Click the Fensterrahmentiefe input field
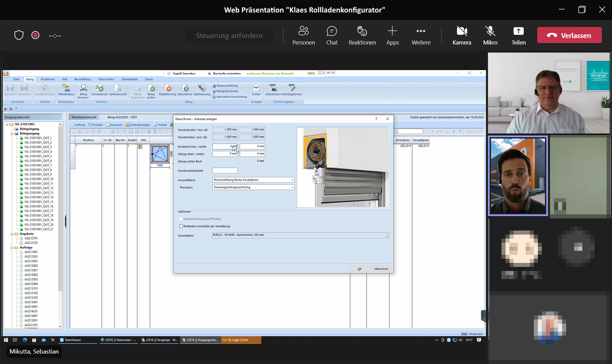Screen dimensions: 612x364 click(x=225, y=171)
